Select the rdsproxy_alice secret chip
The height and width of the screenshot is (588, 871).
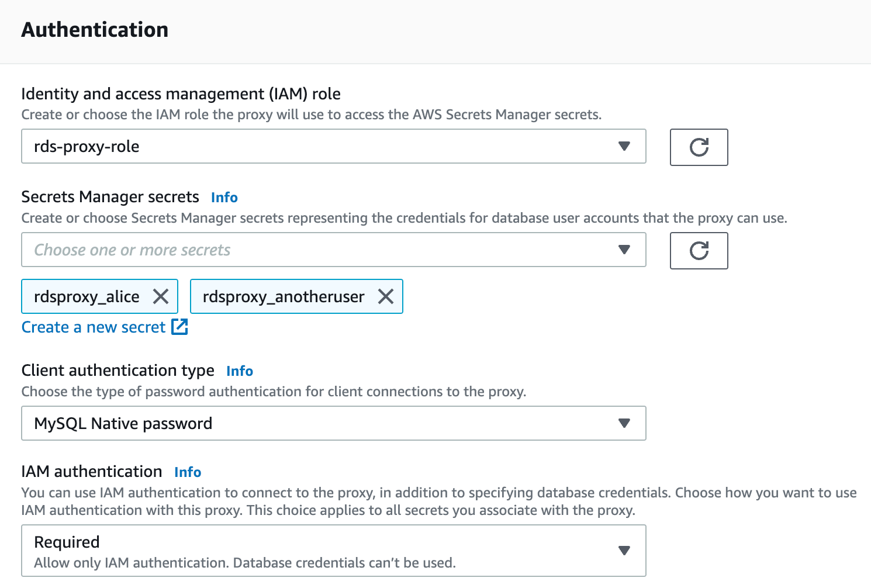click(86, 296)
